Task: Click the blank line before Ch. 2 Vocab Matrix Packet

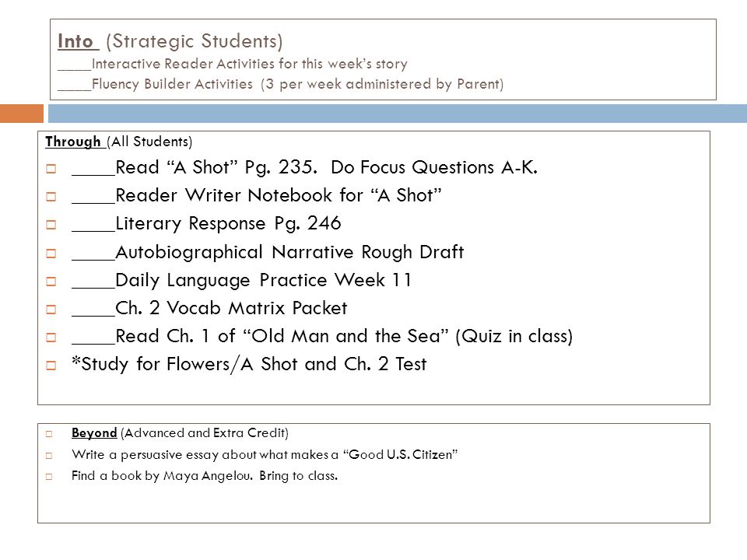Action: click(93, 315)
